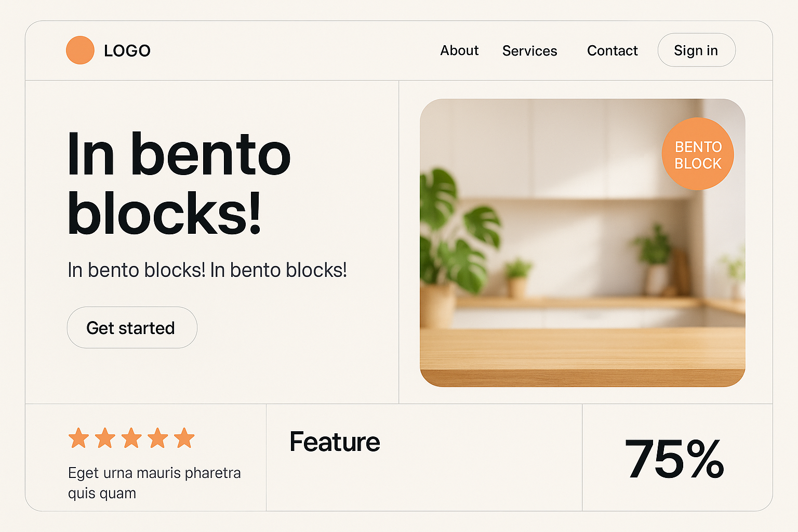Tap the fourth rating star

click(158, 438)
